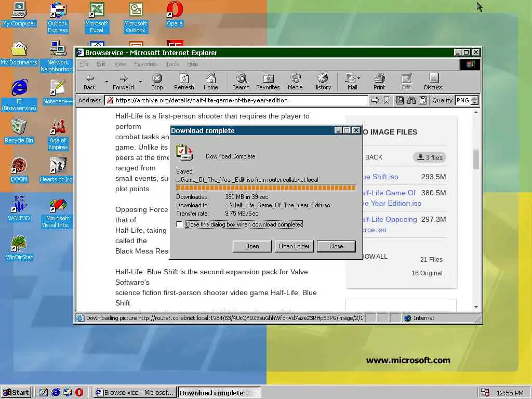Image resolution: width=532 pixels, height=399 pixels.
Task: Select the Microsoft Outlook desktop icon
Action: point(136,18)
